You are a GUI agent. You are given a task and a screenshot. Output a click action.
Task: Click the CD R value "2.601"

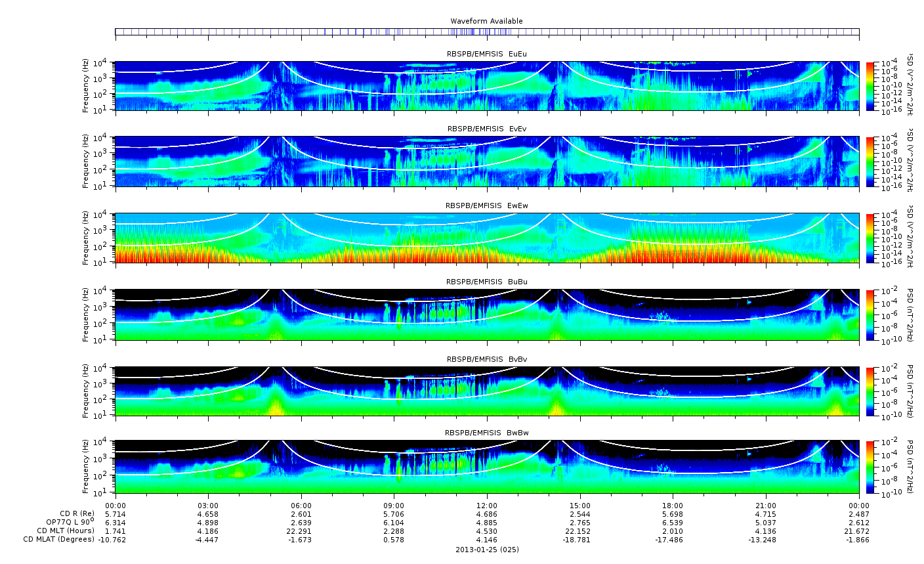tap(301, 514)
